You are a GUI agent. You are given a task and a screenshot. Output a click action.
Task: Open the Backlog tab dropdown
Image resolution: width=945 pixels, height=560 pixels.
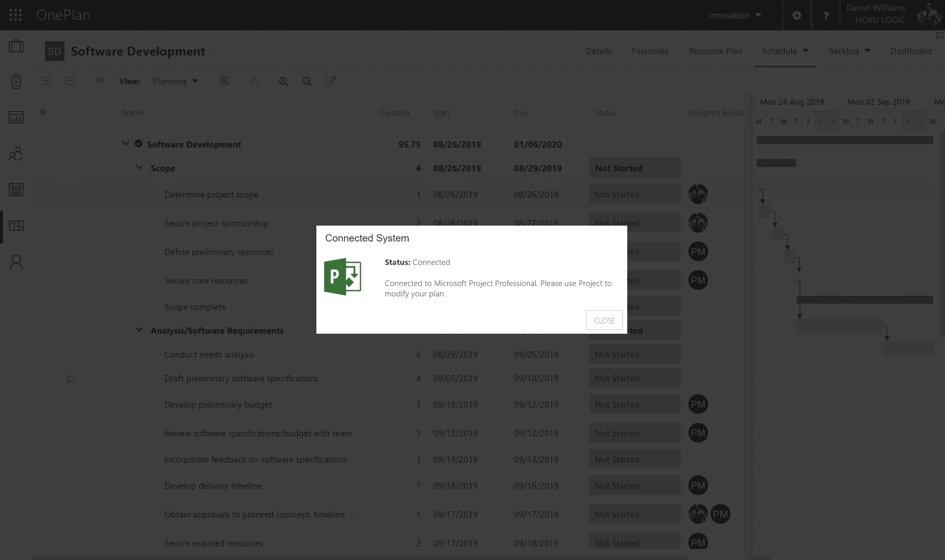849,51
